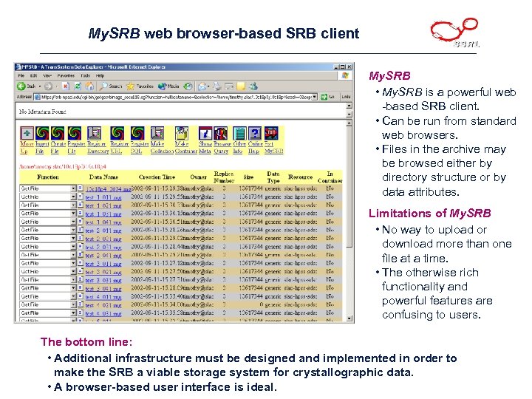The height and width of the screenshot is (399, 532).
Task: Click the document icon beside test_1_011.img
Action: click(x=81, y=197)
